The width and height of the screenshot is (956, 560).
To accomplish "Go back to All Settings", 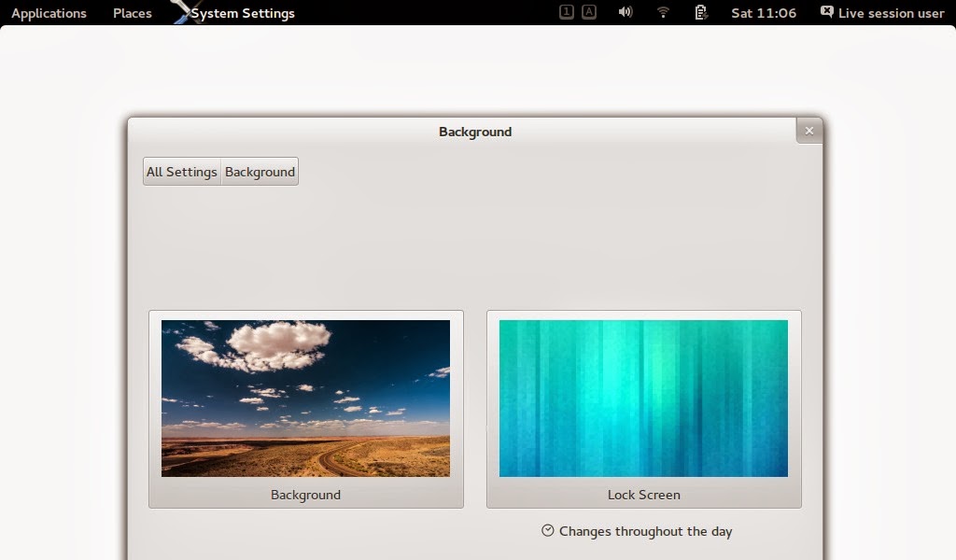I will point(182,172).
